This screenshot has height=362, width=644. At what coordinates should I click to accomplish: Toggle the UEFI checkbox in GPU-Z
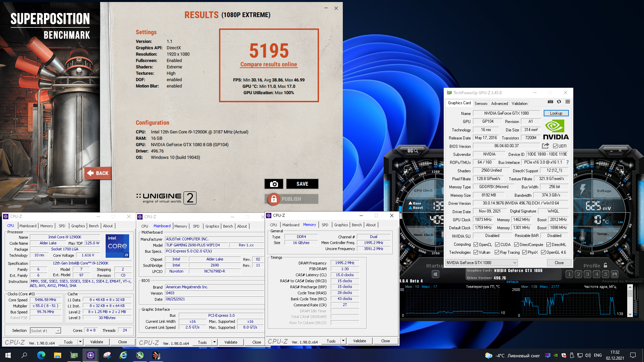tap(555, 146)
